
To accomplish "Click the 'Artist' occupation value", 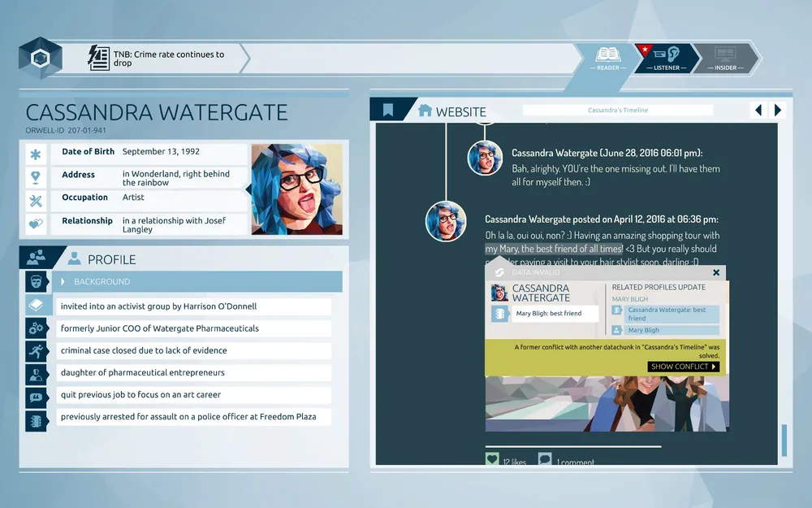I will tap(133, 197).
